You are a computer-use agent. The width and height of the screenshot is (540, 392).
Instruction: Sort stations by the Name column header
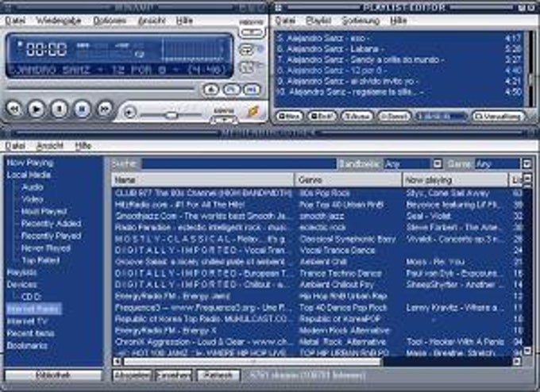(202, 180)
